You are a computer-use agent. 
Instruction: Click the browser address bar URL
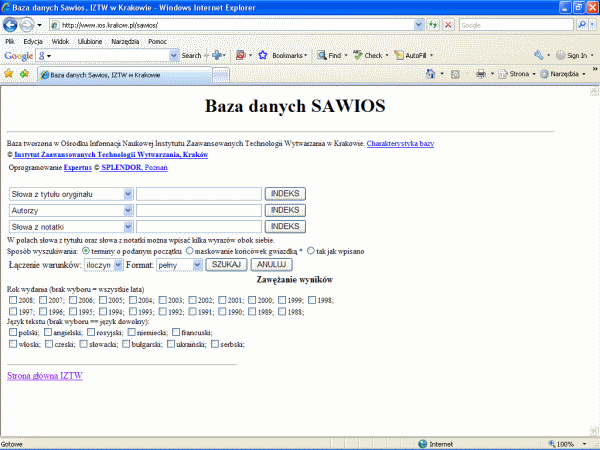tap(233, 25)
